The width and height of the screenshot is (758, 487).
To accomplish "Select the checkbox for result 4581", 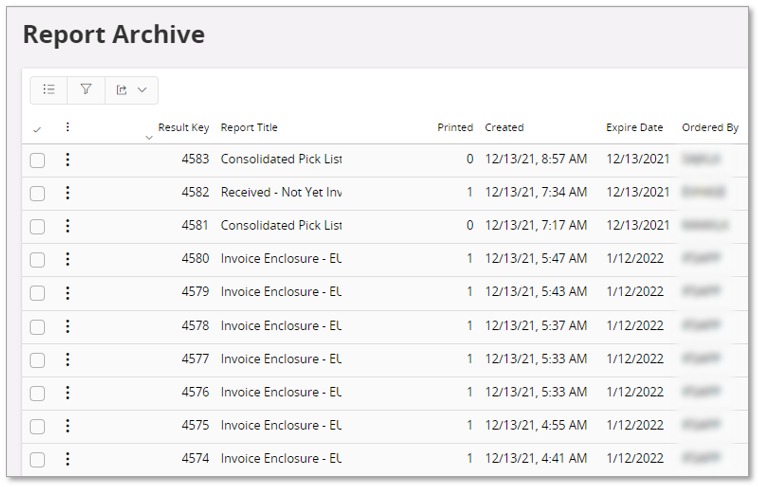I will 37,226.
